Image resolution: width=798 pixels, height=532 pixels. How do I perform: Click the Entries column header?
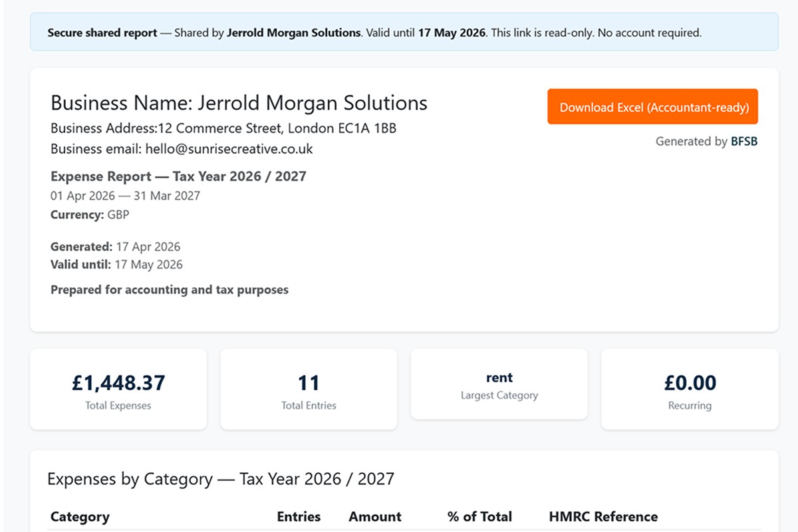point(299,517)
